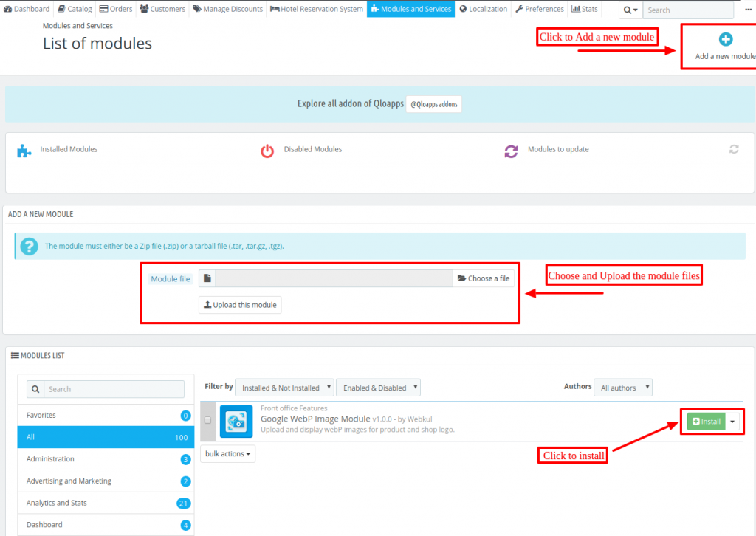This screenshot has width=756, height=536.
Task: Click the Disabled Modules label
Action: click(313, 149)
